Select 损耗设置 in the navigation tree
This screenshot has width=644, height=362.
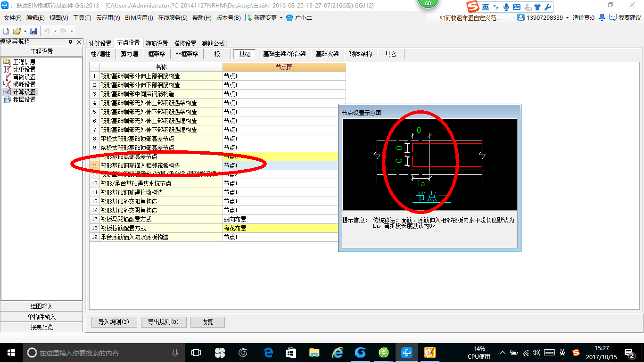point(24,84)
